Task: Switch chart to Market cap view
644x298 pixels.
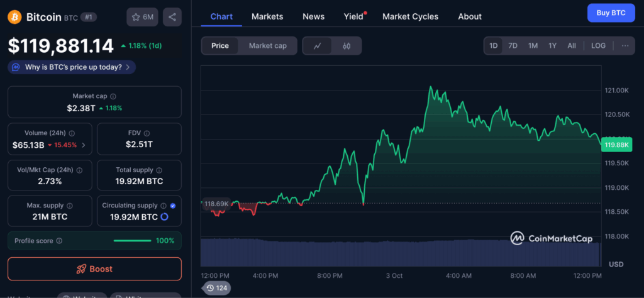Action: tap(267, 46)
